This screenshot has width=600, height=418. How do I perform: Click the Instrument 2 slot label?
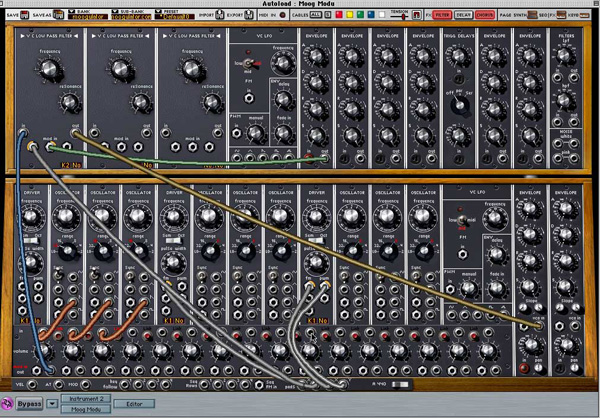(x=86, y=398)
